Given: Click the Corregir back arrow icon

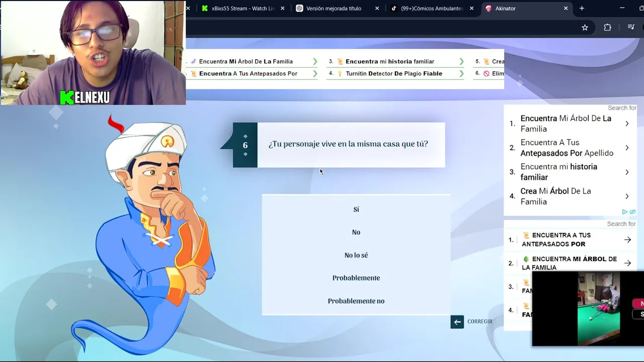Looking at the screenshot, I should [x=457, y=322].
